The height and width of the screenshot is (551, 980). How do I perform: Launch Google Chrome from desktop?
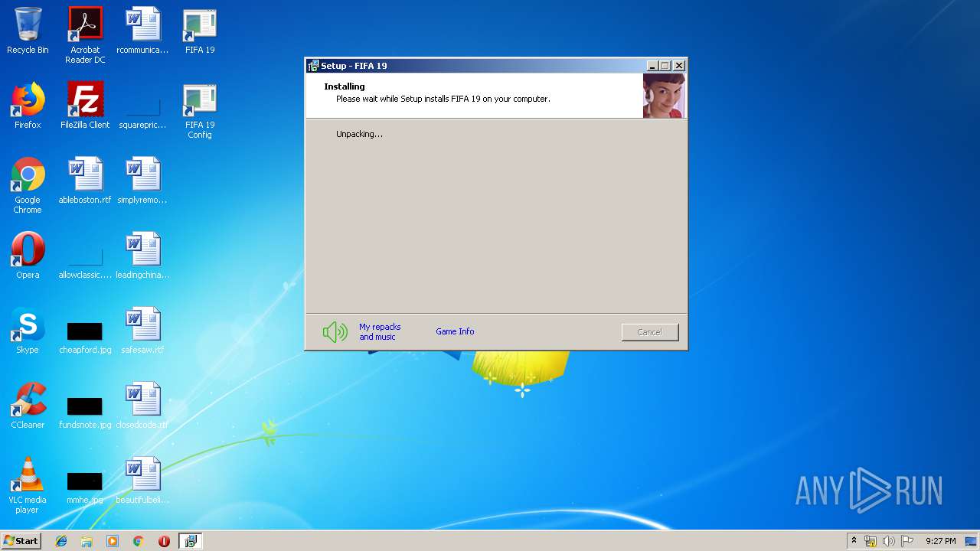pyautogui.click(x=28, y=186)
